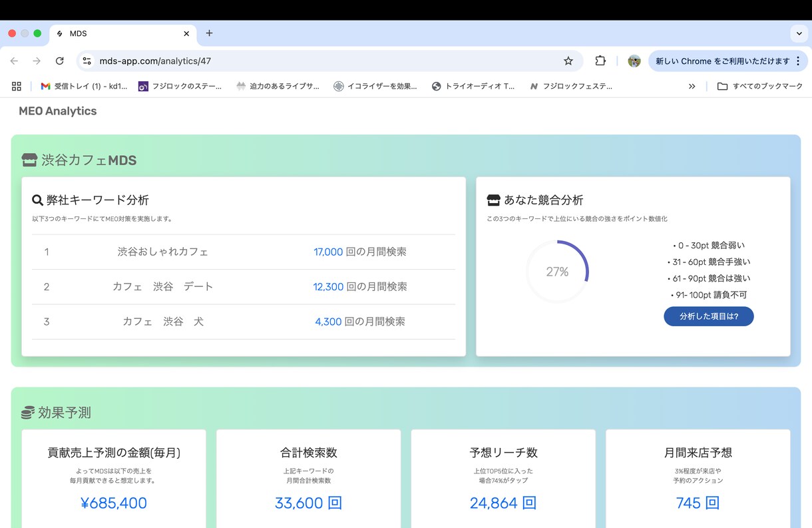Open 迫力のあるライブサ bookmark
812x528 pixels.
point(278,86)
